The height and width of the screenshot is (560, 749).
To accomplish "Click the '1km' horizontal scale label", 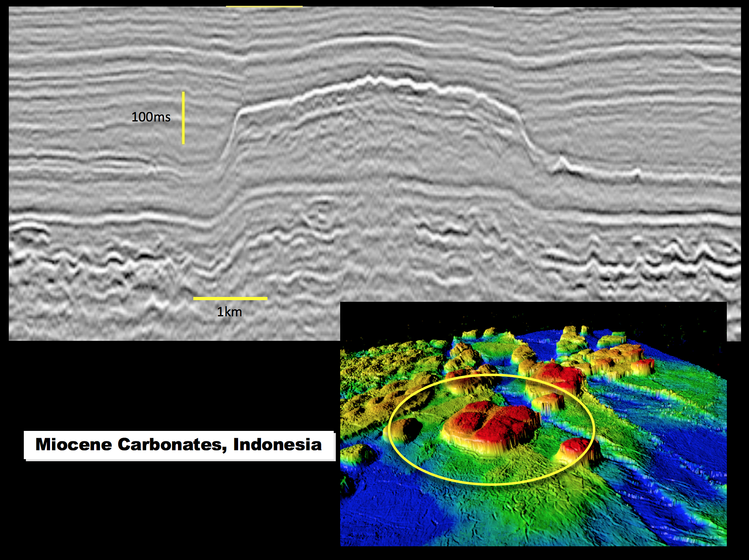I will pos(230,312).
